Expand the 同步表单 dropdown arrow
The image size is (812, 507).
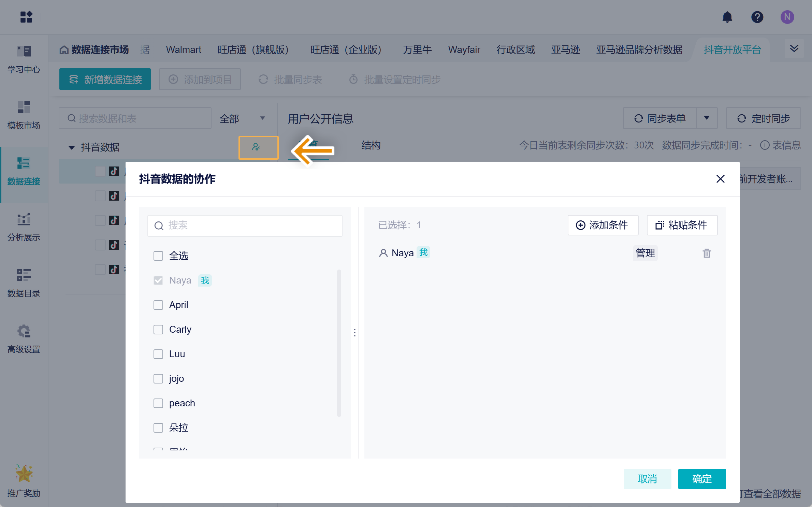[707, 118]
